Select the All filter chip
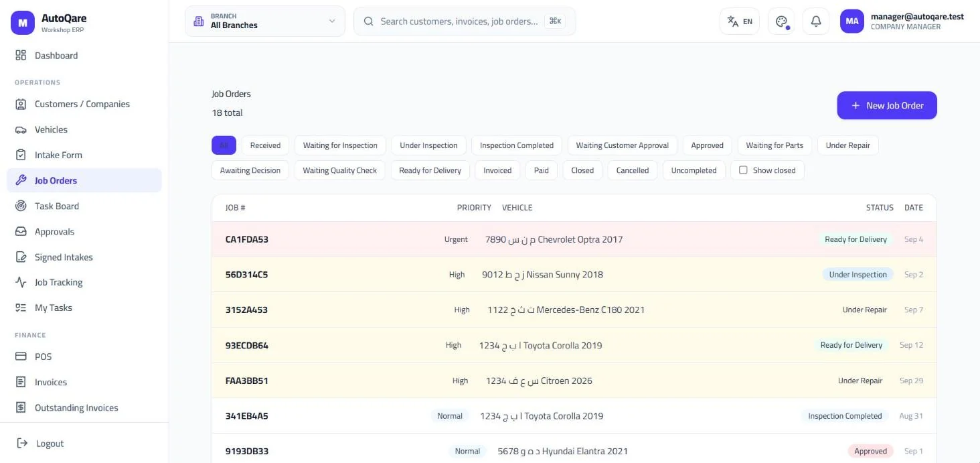The height and width of the screenshot is (463, 980). (x=224, y=145)
